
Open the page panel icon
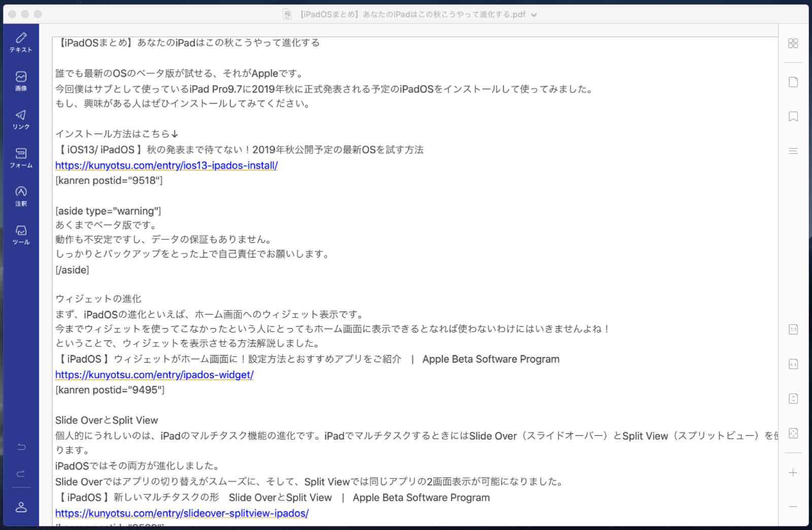click(x=793, y=82)
